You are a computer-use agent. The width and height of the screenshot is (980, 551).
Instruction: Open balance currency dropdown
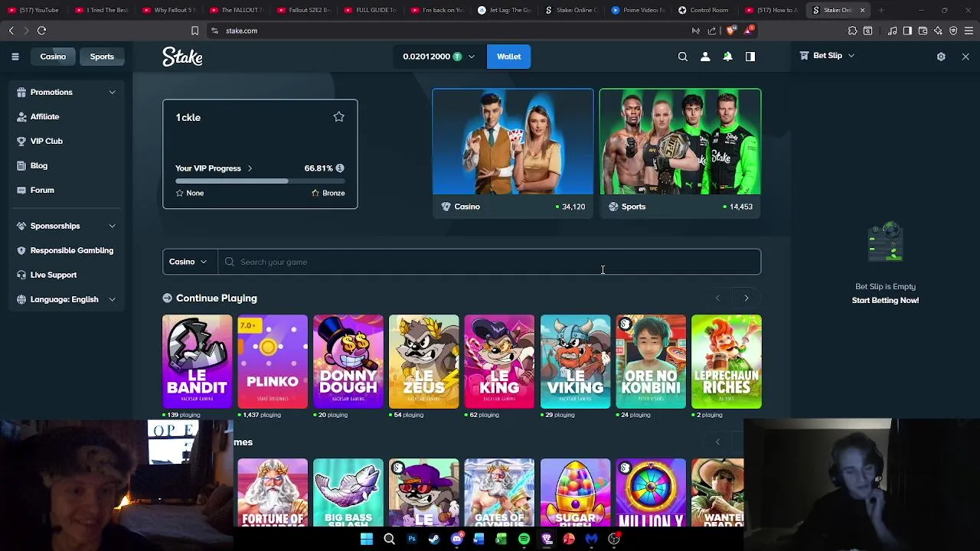471,57
